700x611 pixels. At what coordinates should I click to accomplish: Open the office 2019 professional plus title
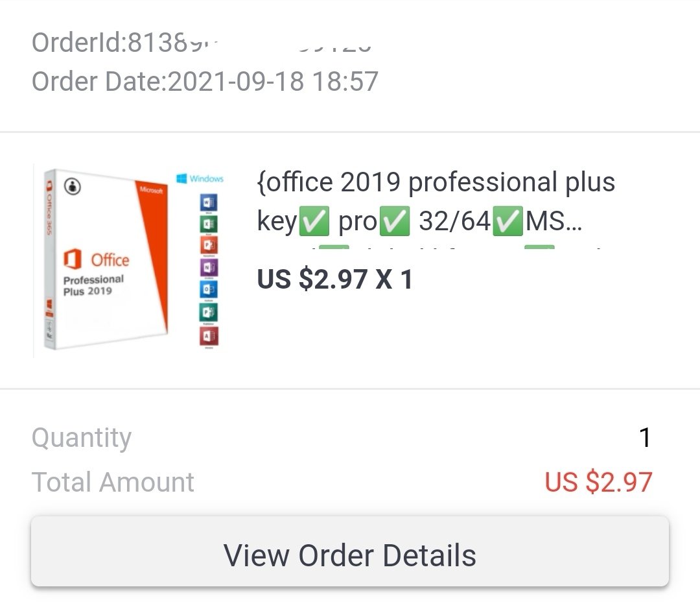coord(436,202)
